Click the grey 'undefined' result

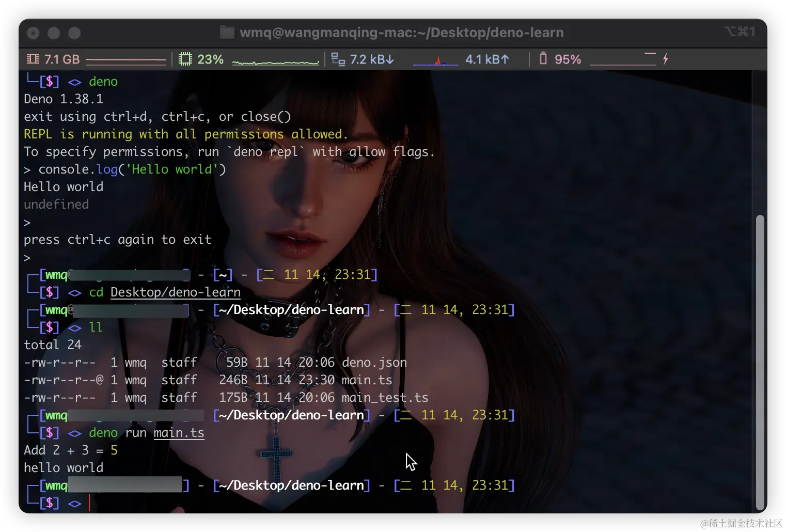point(56,205)
